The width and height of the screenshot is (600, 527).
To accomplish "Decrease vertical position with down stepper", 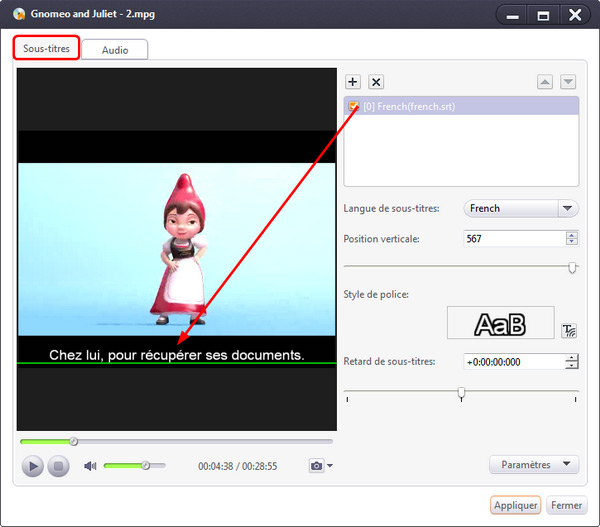I will [x=572, y=242].
